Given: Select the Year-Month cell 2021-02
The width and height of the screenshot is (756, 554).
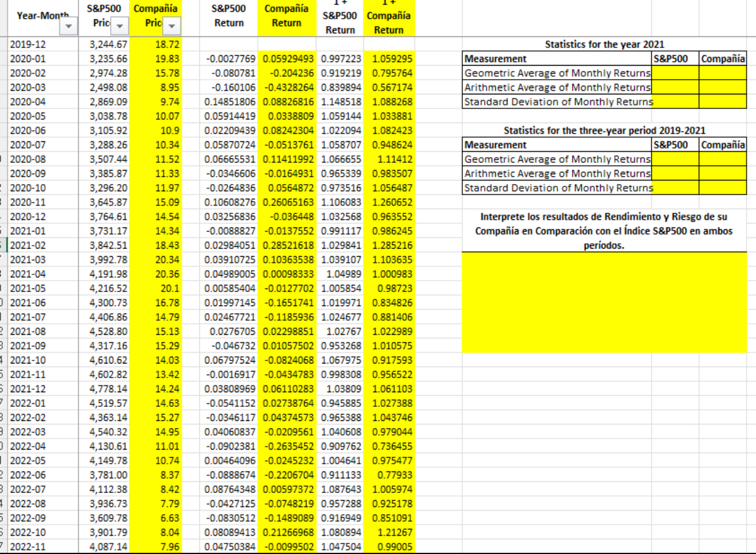Looking at the screenshot, I should point(43,245).
